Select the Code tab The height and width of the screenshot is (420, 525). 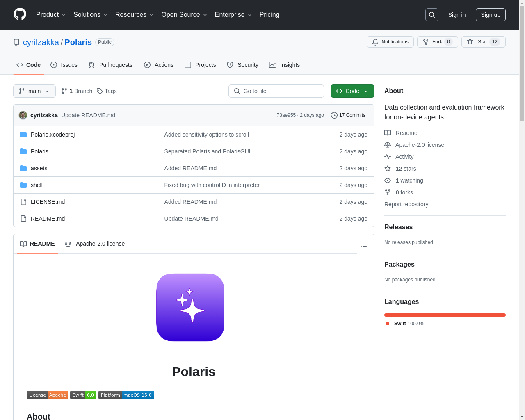point(29,65)
